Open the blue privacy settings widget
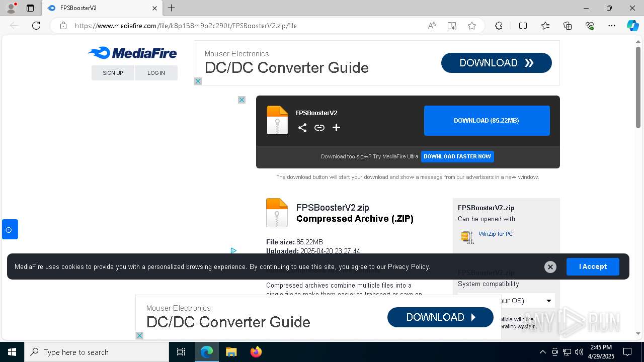This screenshot has height=362, width=644. [9, 230]
